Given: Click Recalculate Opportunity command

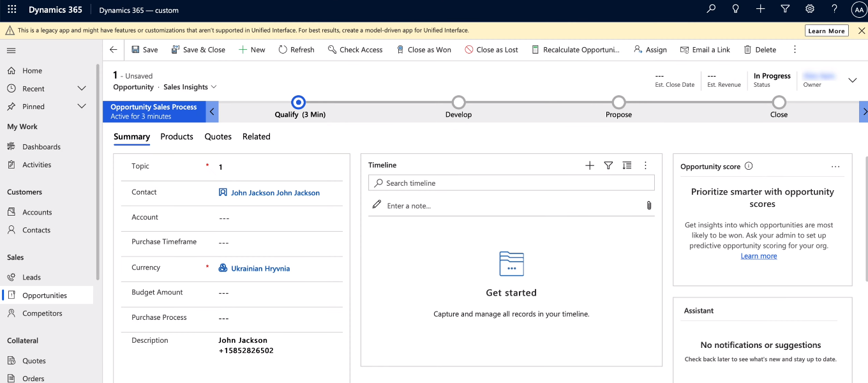Looking at the screenshot, I should coord(576,50).
